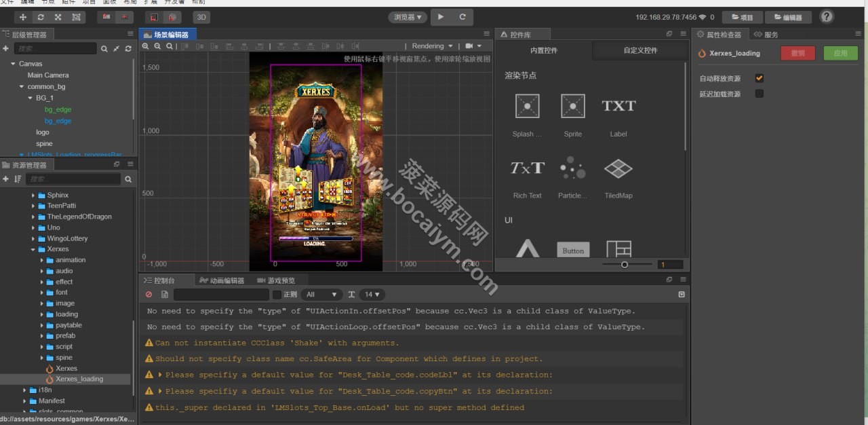This screenshot has width=868, height=425.
Task: Click the assets panel search icon
Action: [128, 179]
